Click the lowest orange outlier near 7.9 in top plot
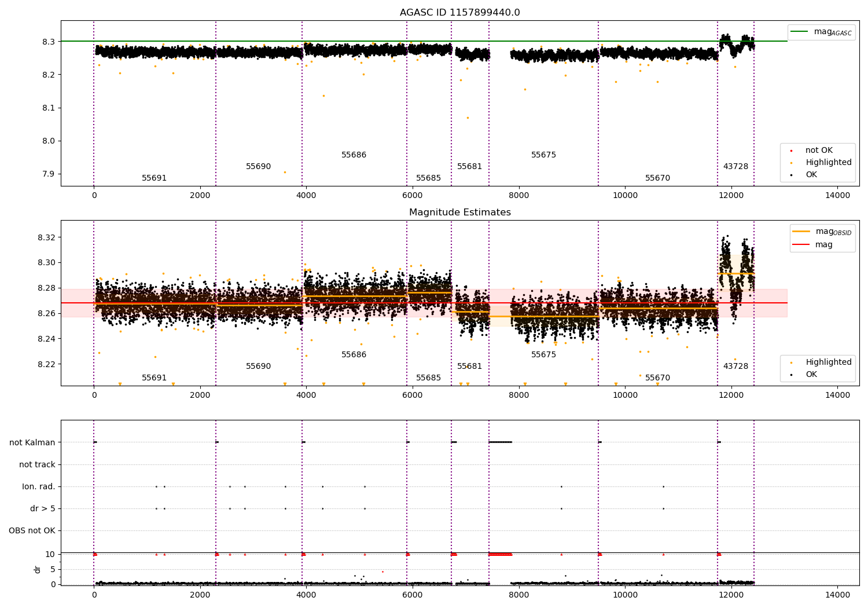The image size is (868, 608). pos(285,172)
